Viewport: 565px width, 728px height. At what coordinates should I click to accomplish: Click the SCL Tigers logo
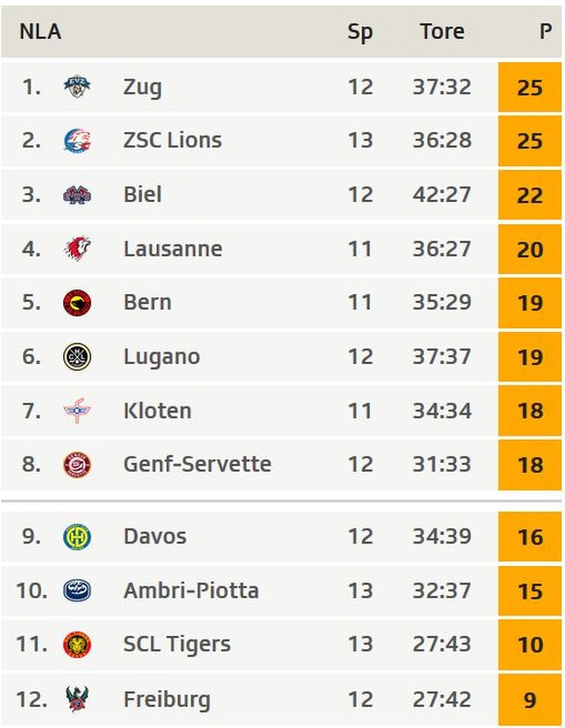77,645
